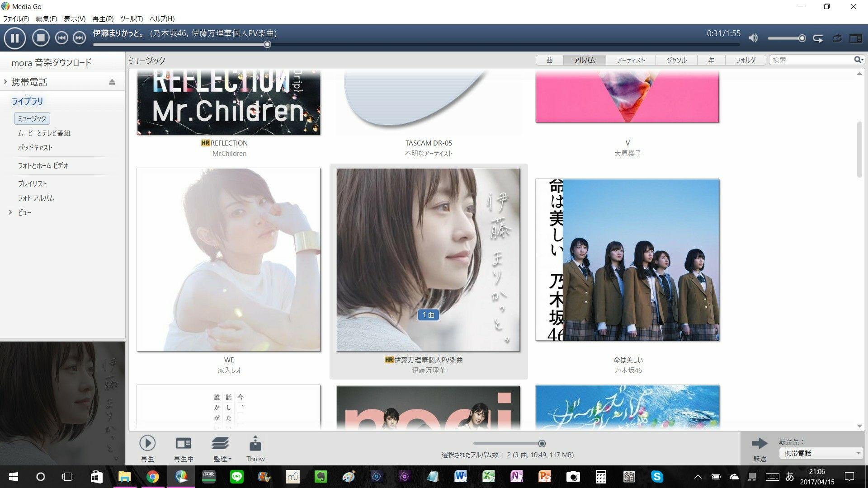868x488 pixels.
Task: Skip to the previous track
Action: (x=61, y=38)
